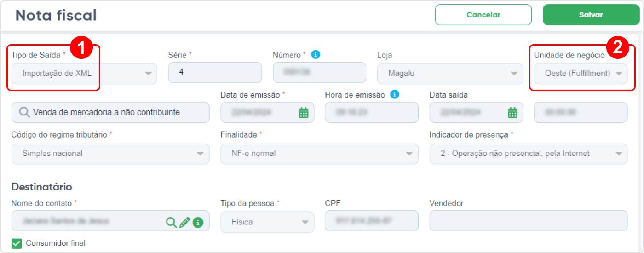Open the Finalidade dropdown

319,154
